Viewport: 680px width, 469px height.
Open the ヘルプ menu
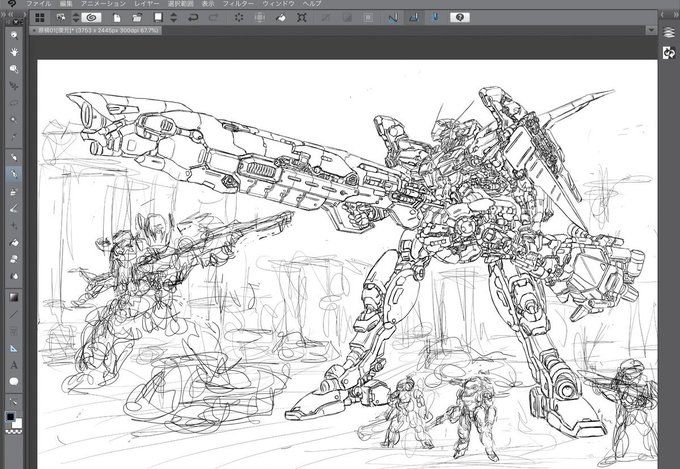click(x=312, y=3)
